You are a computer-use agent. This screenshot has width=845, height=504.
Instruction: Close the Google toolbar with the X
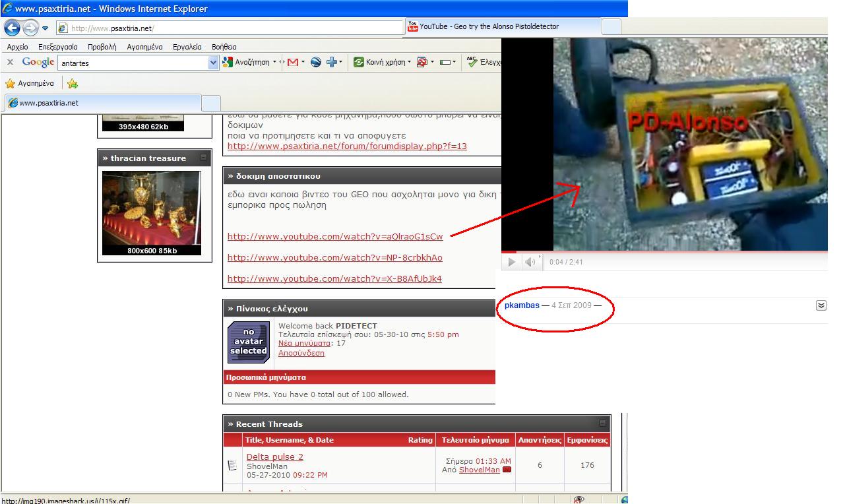pos(10,62)
